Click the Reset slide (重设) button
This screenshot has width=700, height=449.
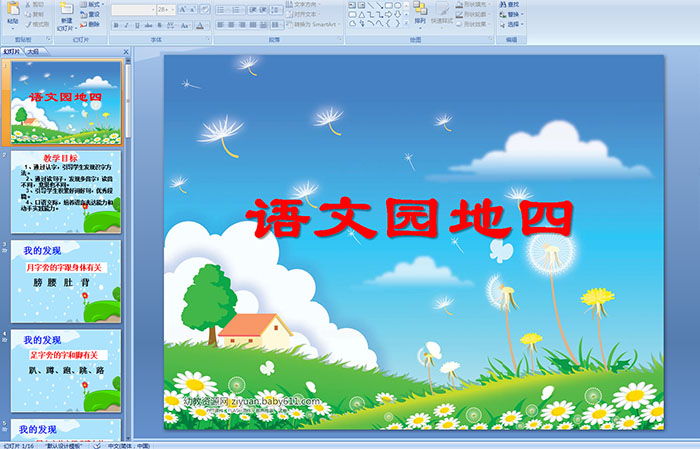pos(90,14)
